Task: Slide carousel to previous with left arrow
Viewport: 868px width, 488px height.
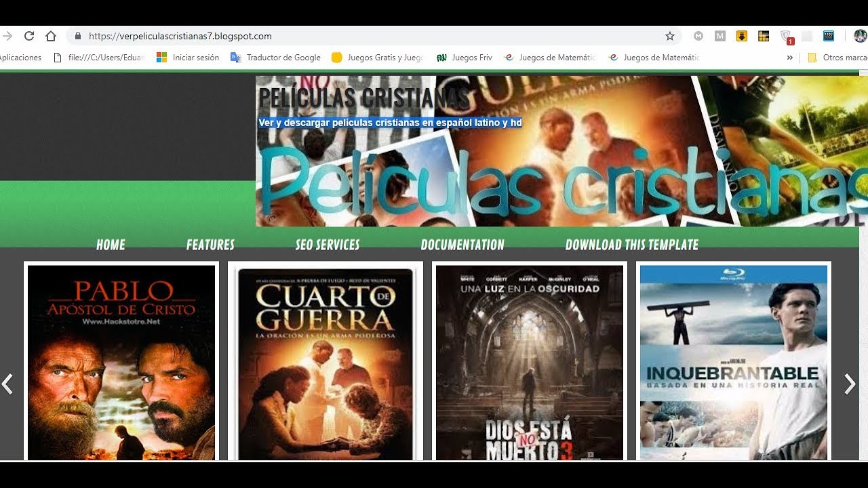Action: [x=7, y=384]
